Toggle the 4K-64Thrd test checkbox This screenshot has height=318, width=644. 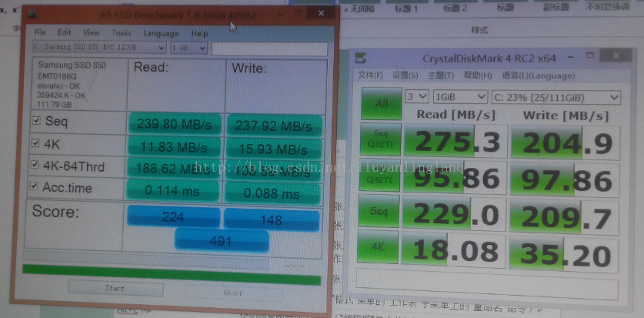tap(35, 166)
